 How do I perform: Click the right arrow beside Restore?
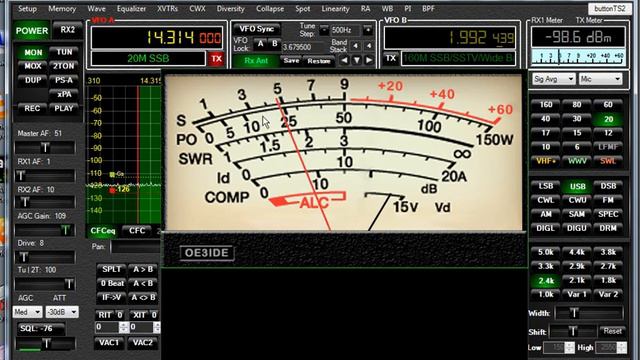pos(369,60)
